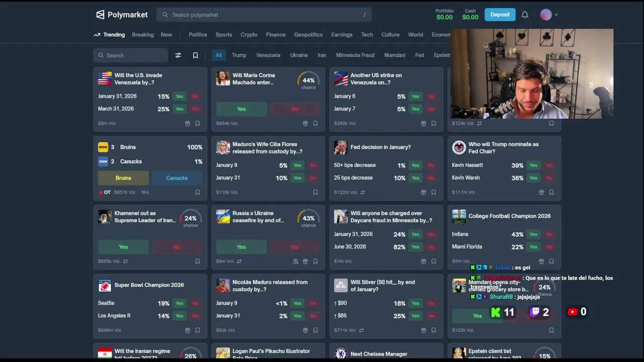Go to the Culture category
The height and width of the screenshot is (362, 644).
click(x=390, y=35)
